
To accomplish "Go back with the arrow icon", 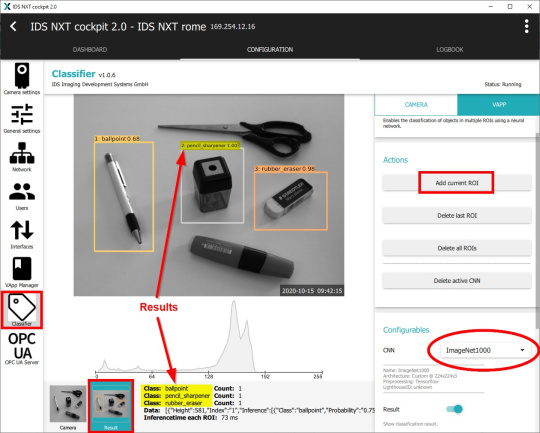I will [13, 27].
